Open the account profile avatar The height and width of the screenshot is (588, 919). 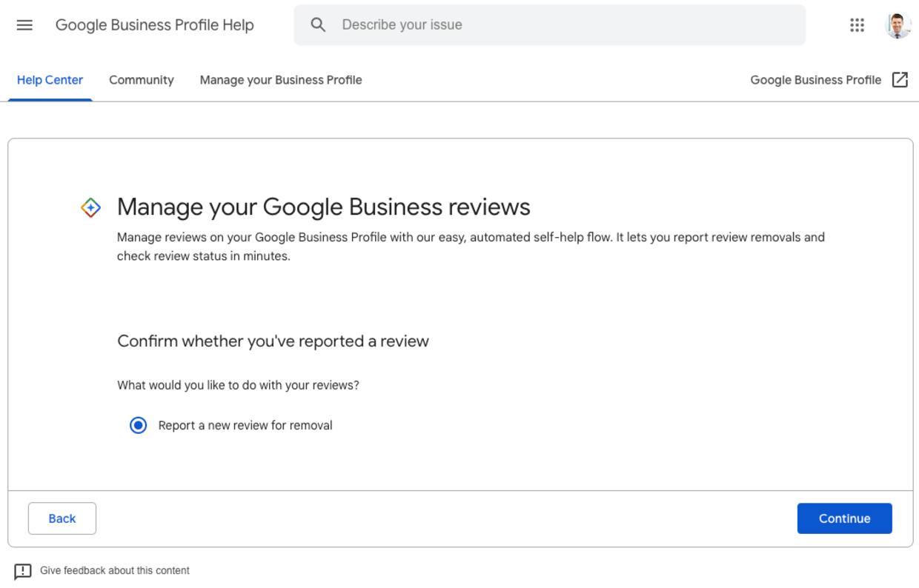898,25
